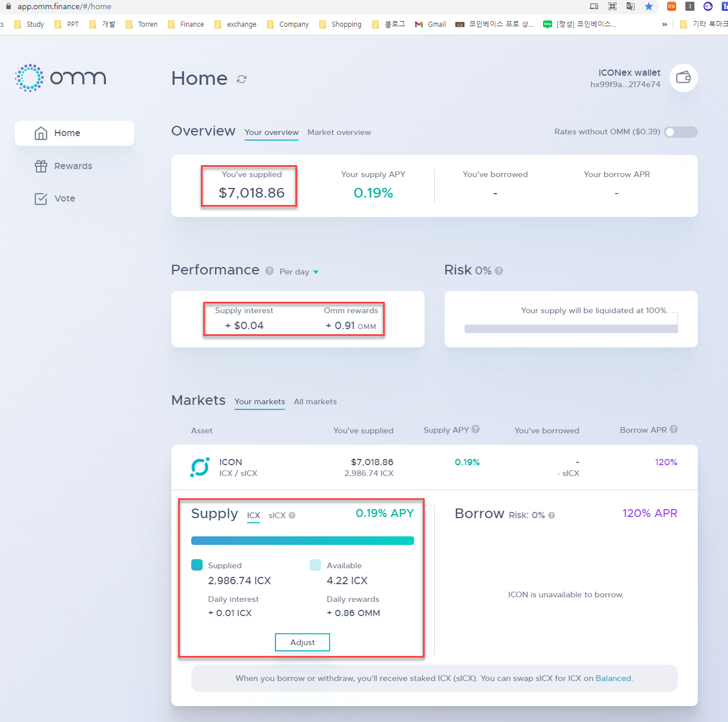Viewport: 728px width, 722px height.
Task: Open the ICONex wallet menu icon
Action: (x=684, y=78)
